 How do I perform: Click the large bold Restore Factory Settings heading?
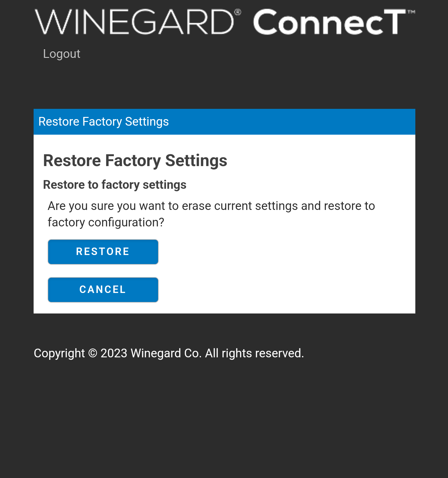click(135, 160)
